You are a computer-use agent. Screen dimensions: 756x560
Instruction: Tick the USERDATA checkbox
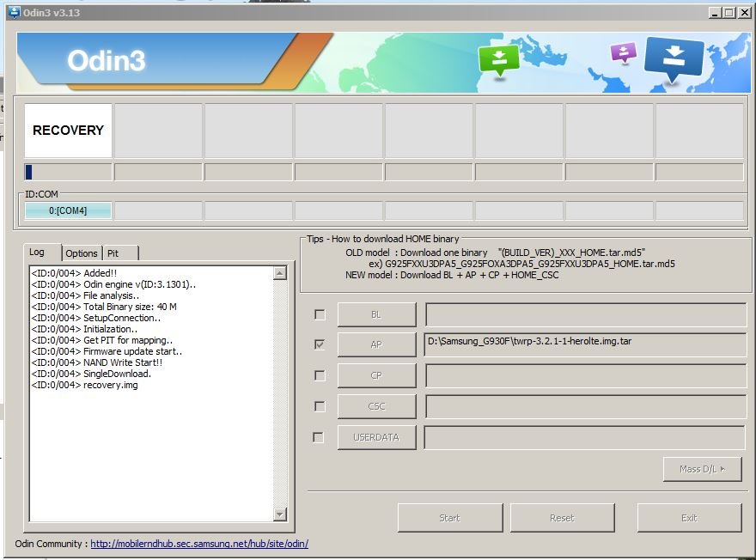coord(318,437)
